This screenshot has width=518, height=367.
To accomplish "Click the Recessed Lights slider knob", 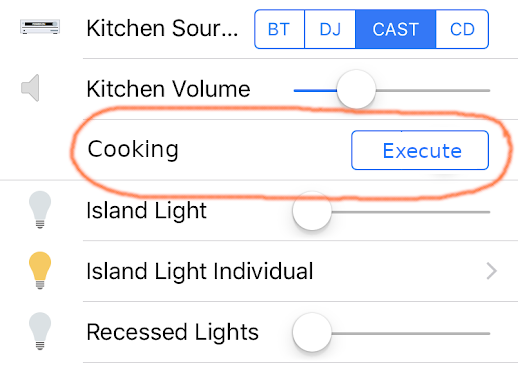I will (312, 332).
